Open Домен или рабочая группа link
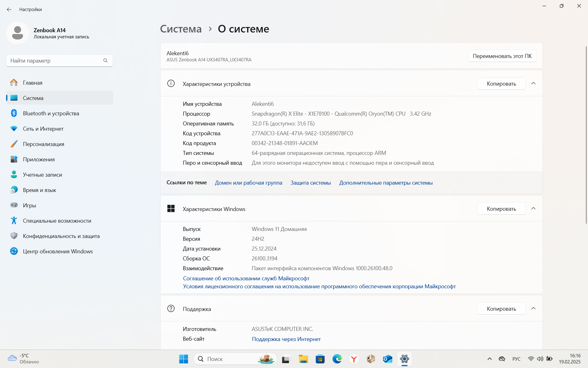The image size is (588, 368). (248, 183)
